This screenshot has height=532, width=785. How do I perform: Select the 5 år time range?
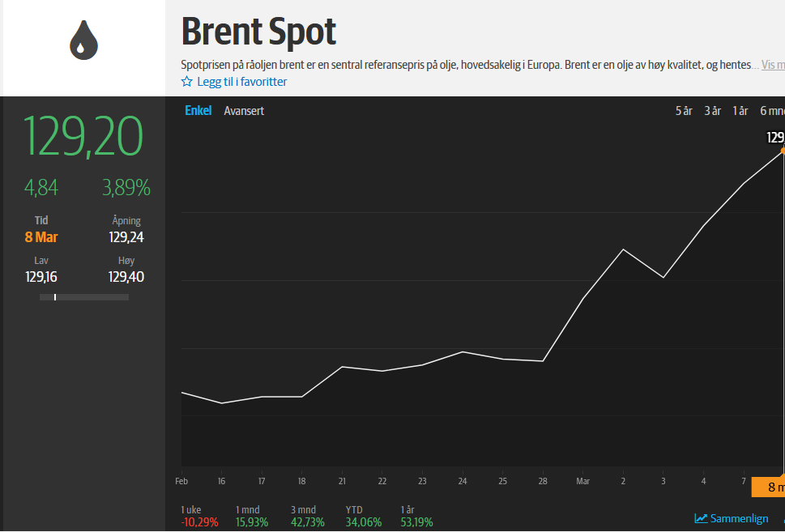coord(684,111)
